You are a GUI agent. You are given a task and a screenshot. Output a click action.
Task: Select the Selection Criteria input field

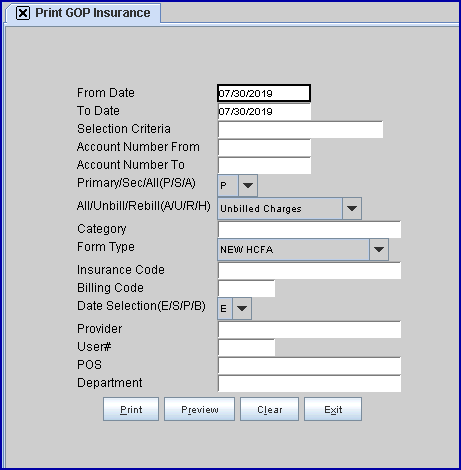click(300, 129)
